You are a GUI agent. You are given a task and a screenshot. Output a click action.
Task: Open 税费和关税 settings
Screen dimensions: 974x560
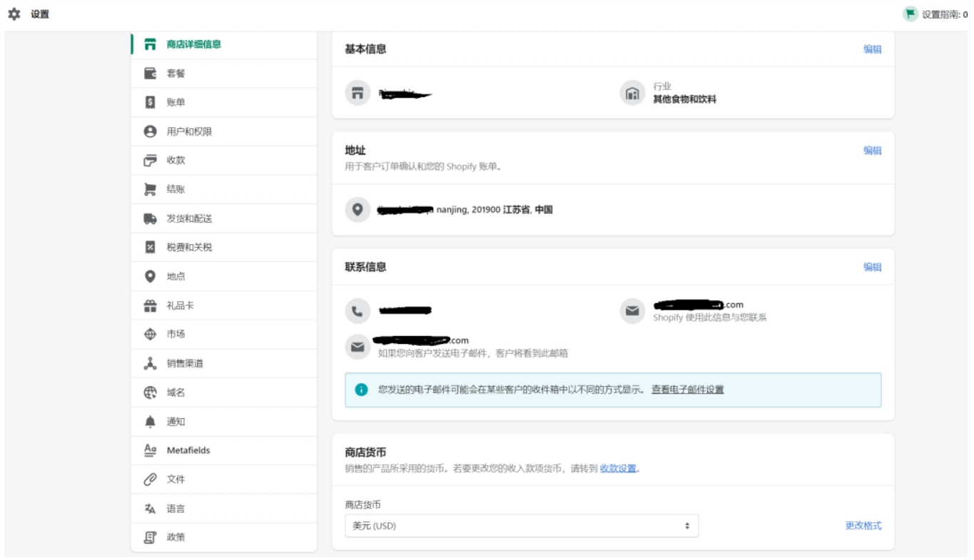click(224, 248)
